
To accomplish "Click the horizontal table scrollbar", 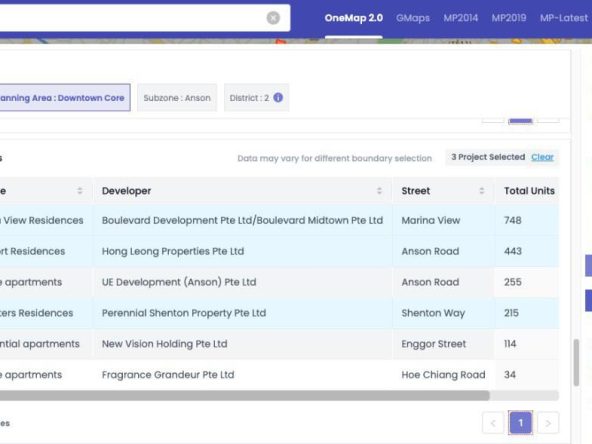I will (245, 395).
